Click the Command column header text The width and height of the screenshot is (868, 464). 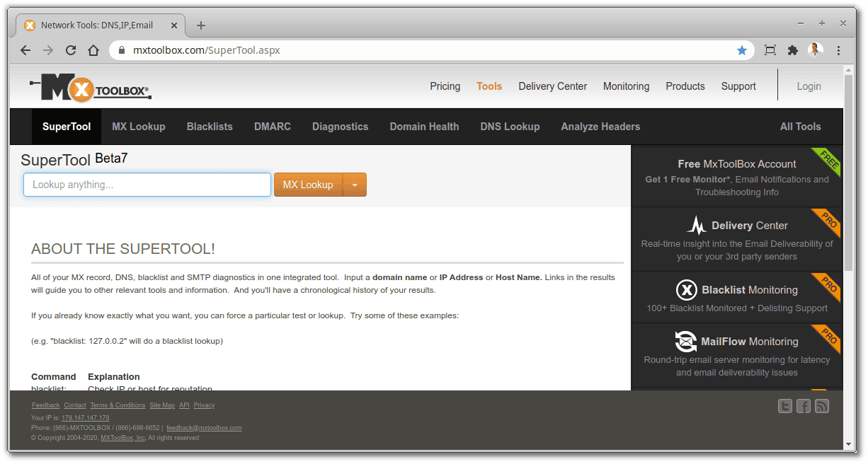54,376
